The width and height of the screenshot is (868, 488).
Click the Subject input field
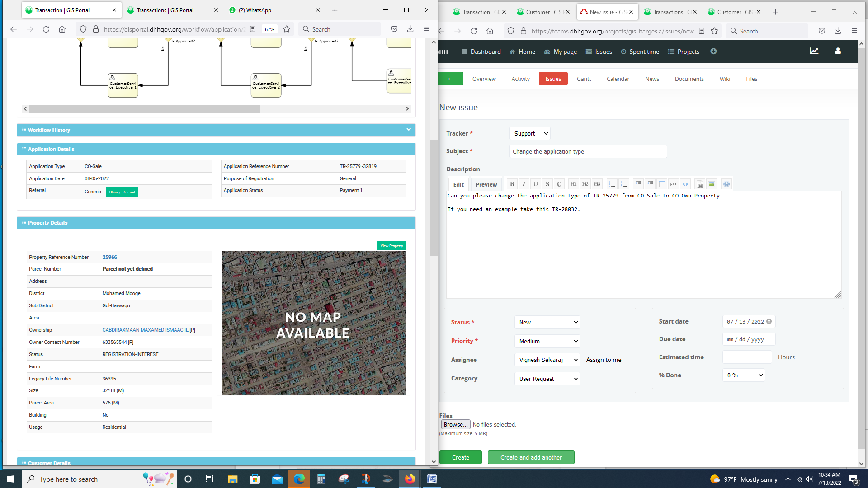click(x=588, y=152)
